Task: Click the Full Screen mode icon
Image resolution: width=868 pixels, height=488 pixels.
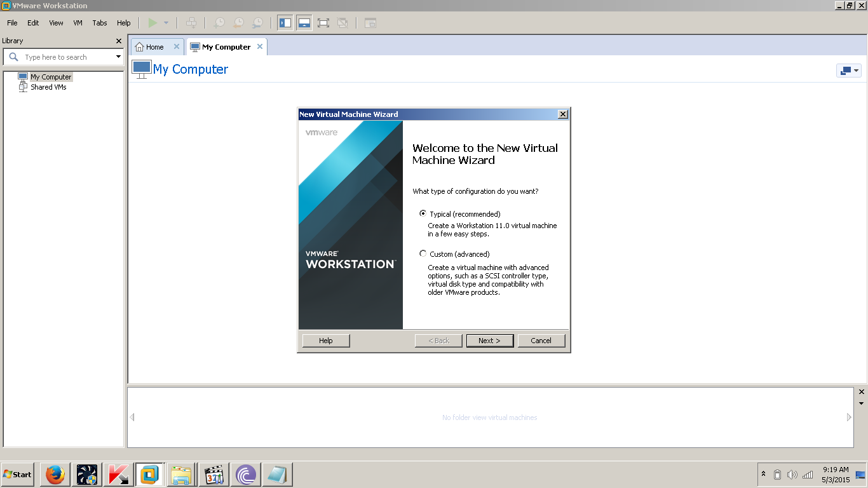Action: 323,23
